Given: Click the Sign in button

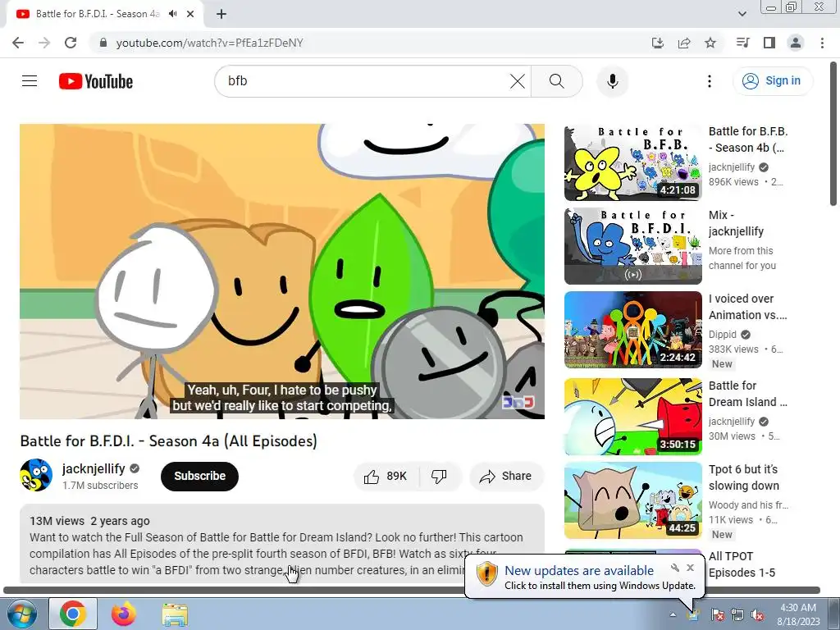Looking at the screenshot, I should pos(773,81).
